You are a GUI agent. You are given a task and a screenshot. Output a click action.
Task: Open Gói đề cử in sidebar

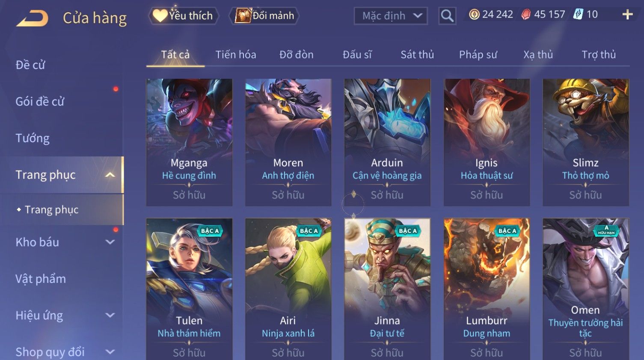(40, 101)
